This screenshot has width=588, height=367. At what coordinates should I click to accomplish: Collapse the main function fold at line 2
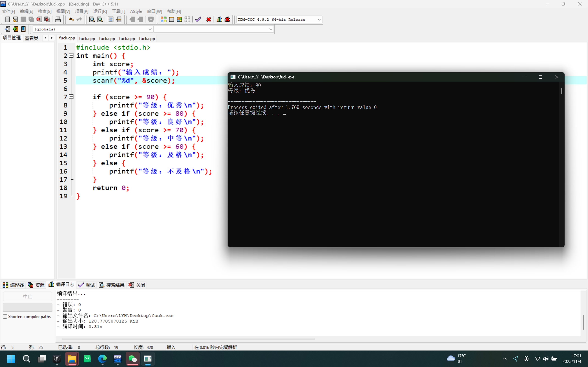tap(71, 56)
